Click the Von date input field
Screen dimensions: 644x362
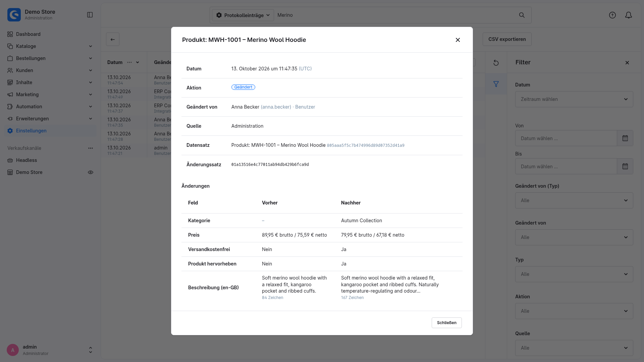pos(566,138)
